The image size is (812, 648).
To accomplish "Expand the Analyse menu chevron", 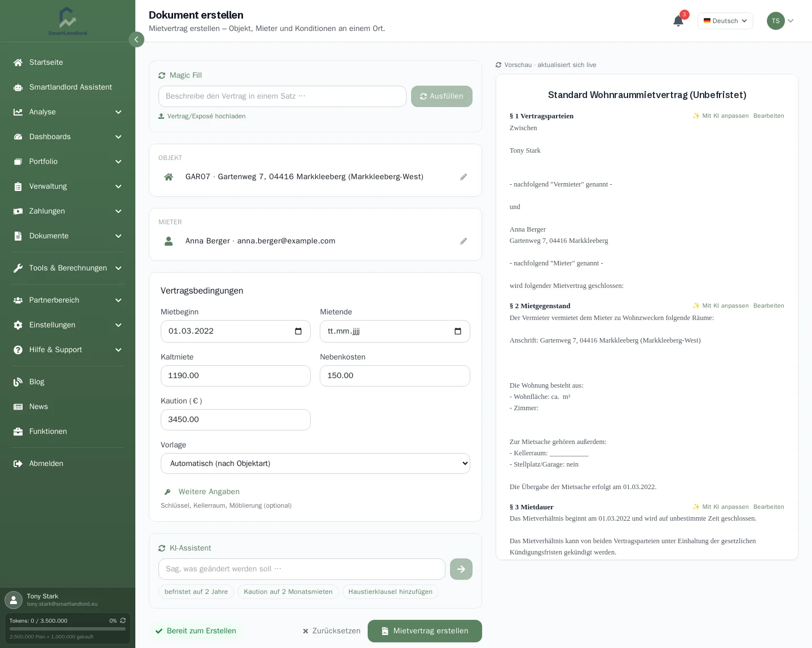I will (x=118, y=112).
